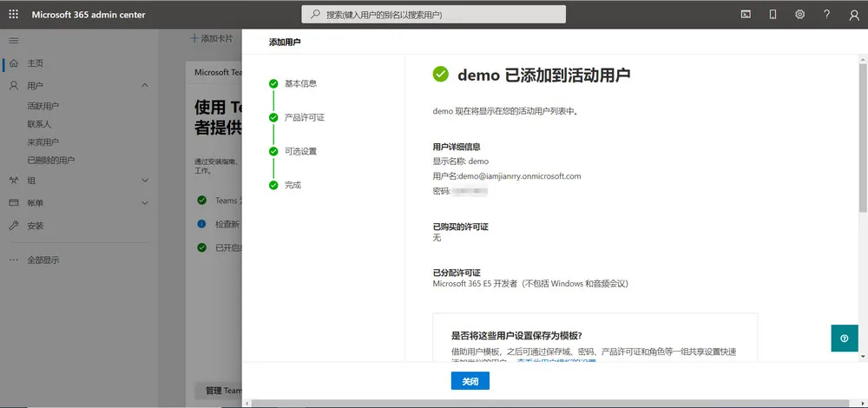Open 已删除的用户 in the sidebar
Viewport: 868px width, 408px height.
[50, 161]
